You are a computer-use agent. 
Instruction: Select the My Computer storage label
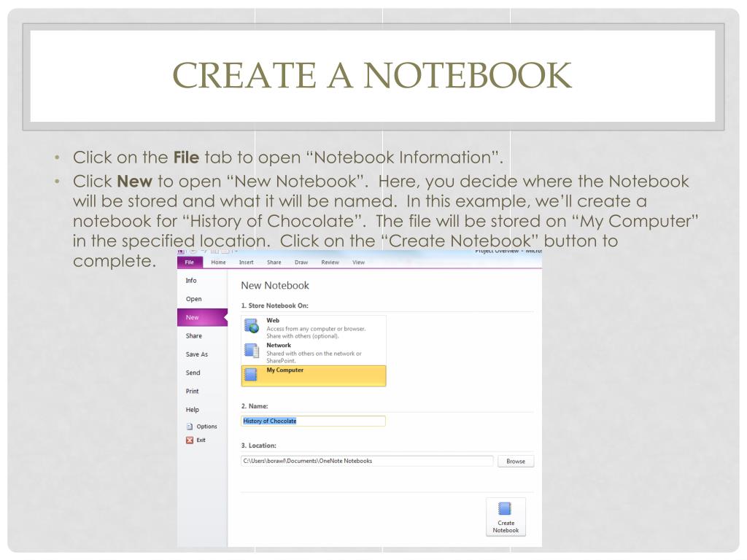(x=285, y=370)
